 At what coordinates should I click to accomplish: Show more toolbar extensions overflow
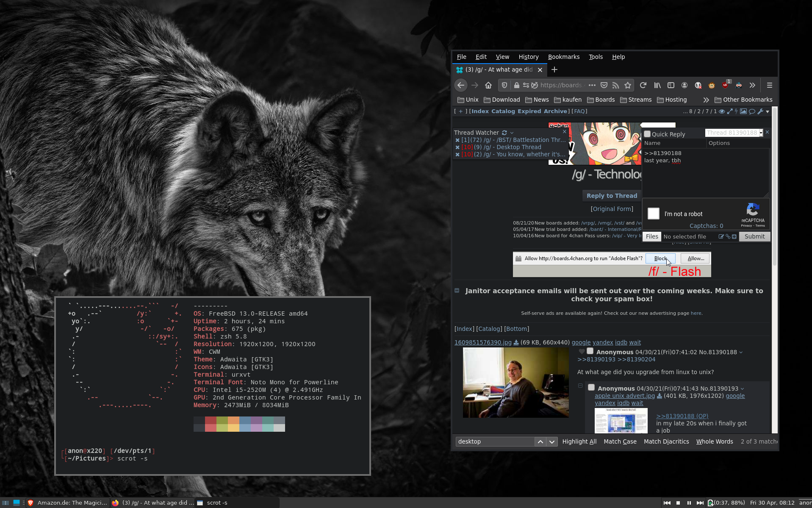point(752,85)
